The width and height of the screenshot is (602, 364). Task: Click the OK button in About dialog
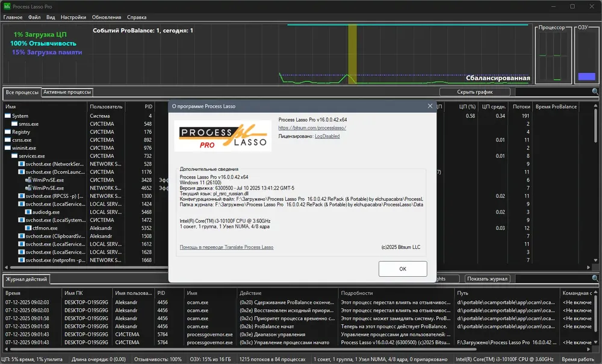click(403, 269)
